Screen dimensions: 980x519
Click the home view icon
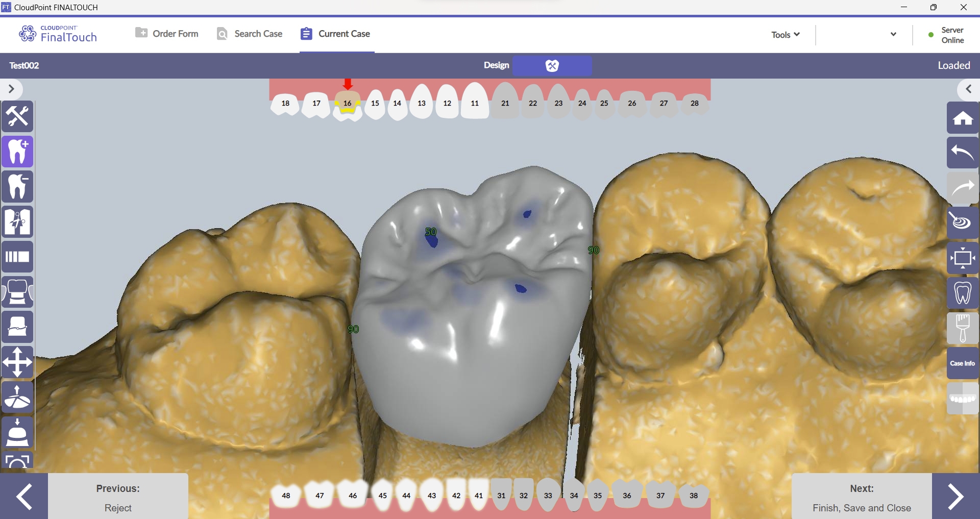click(x=963, y=118)
